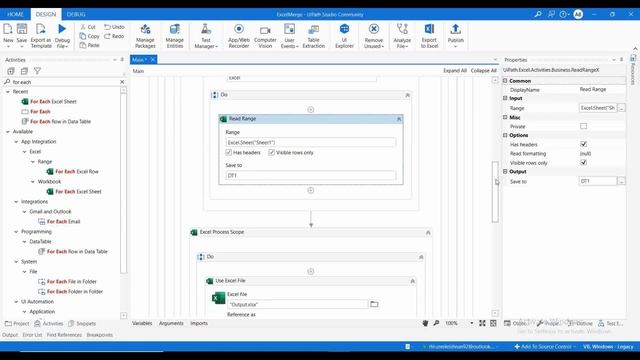Select For Each Excel Sheet under Recent
Screen dimensions: 640x360
click(53, 102)
